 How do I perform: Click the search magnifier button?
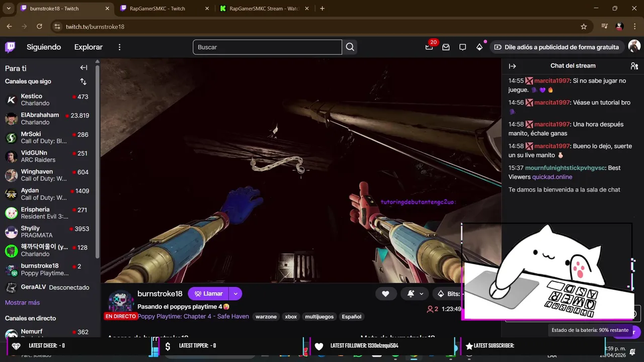click(350, 47)
